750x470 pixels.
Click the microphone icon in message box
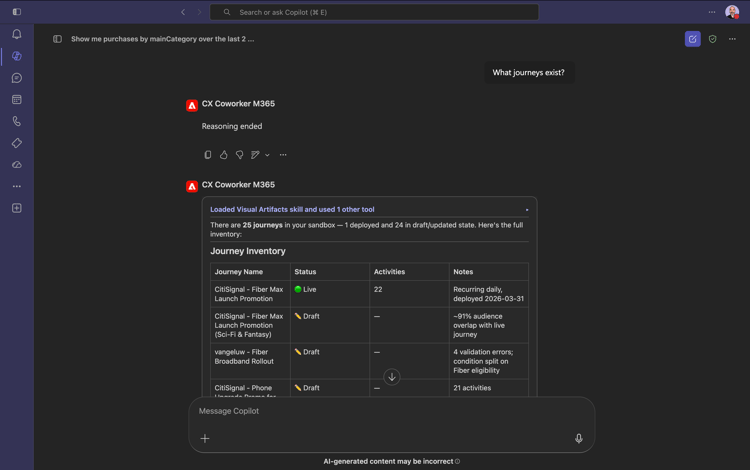tap(578, 438)
